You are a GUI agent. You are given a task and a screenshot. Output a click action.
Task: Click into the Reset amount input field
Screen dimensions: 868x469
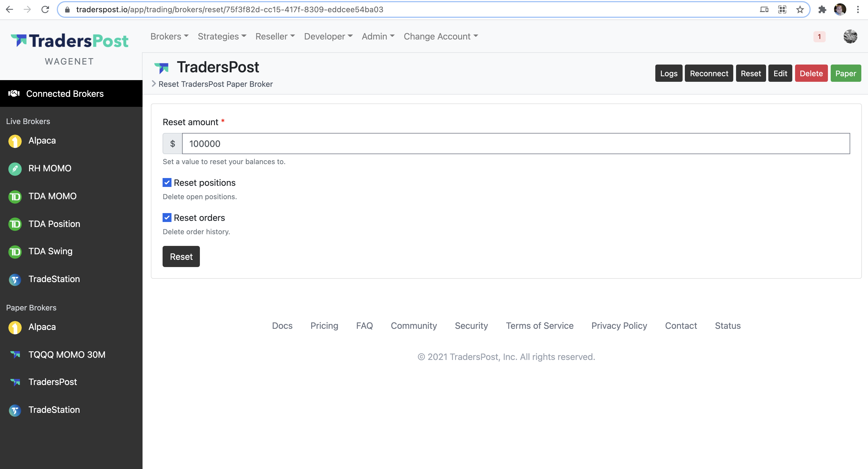pos(516,144)
